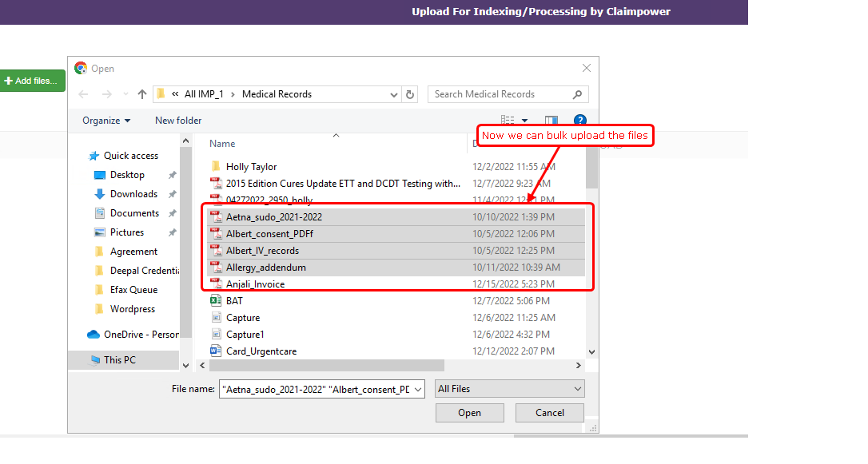Select the BAT Excel file
868x464 pixels.
(234, 301)
